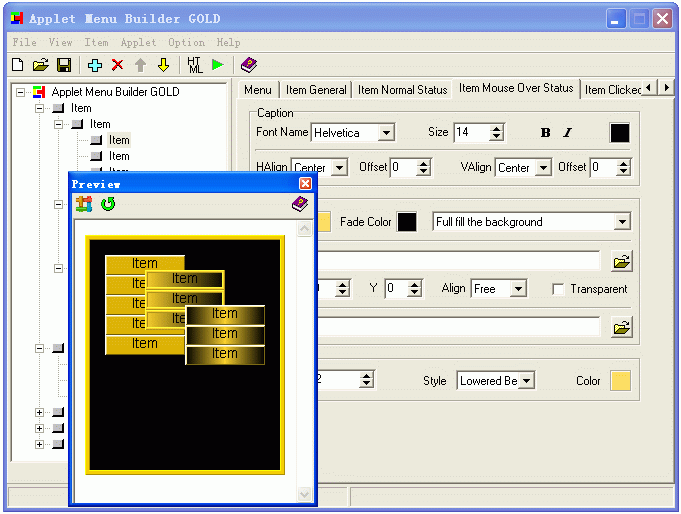Open the HAlign dropdown
Image resolution: width=681 pixels, height=514 pixels.
click(339, 167)
